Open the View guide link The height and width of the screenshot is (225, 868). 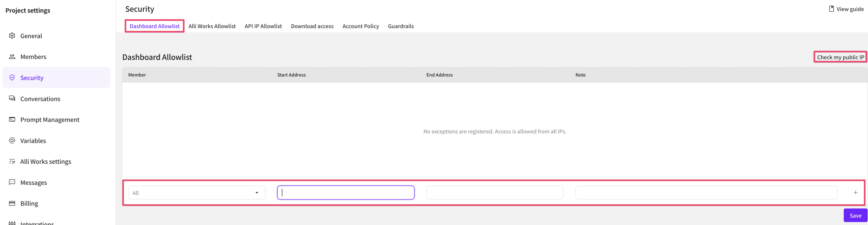846,9
